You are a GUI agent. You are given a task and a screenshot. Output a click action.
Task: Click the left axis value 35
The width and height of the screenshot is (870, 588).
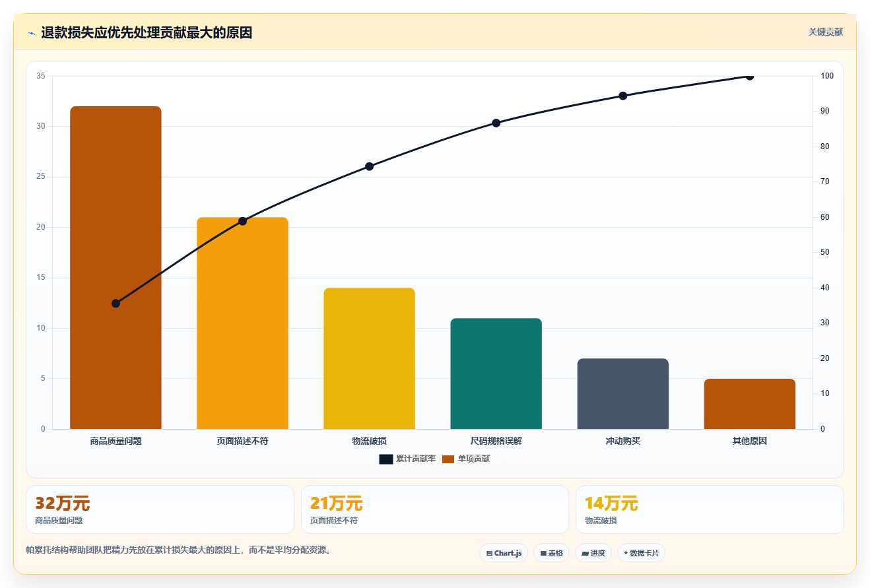(x=41, y=76)
